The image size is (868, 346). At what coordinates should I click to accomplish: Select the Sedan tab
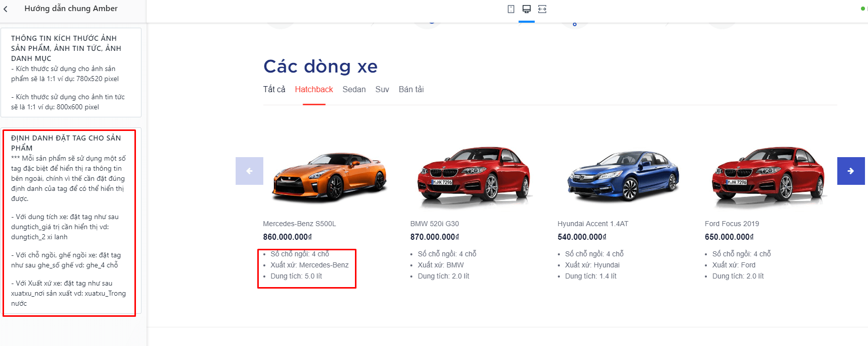[354, 89]
